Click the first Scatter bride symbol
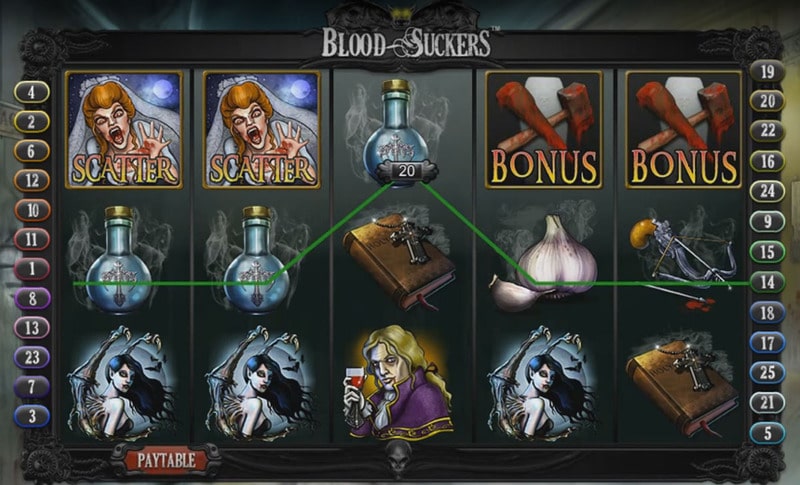 124,130
